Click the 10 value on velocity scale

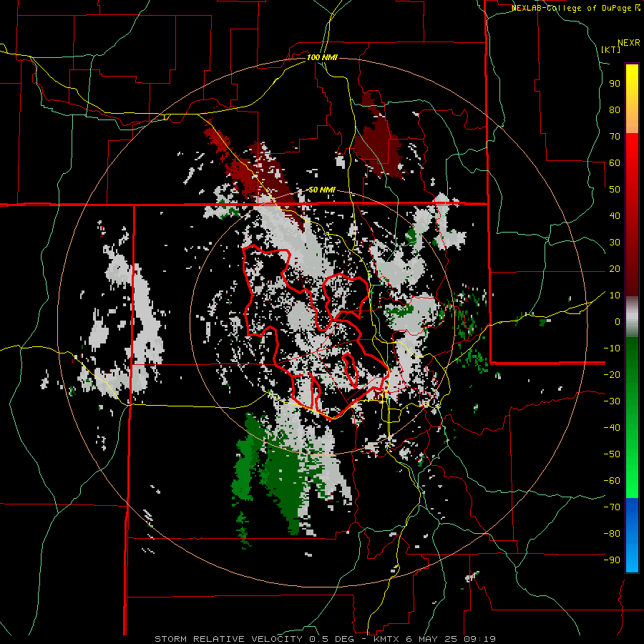pyautogui.click(x=615, y=296)
